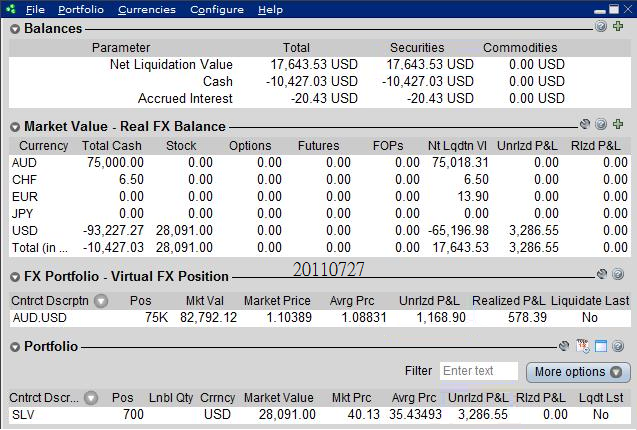Click the AUD.USD unrealized P&L 1,168.90

[x=441, y=317]
